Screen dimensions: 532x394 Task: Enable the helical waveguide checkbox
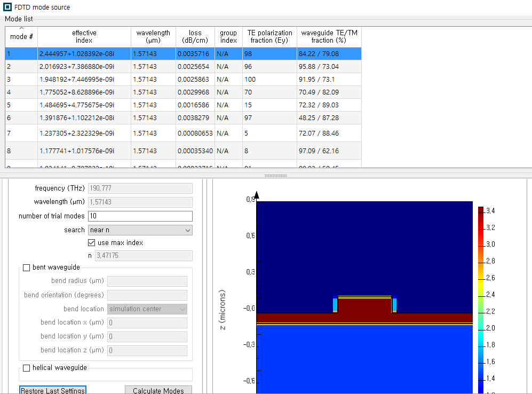pos(27,368)
